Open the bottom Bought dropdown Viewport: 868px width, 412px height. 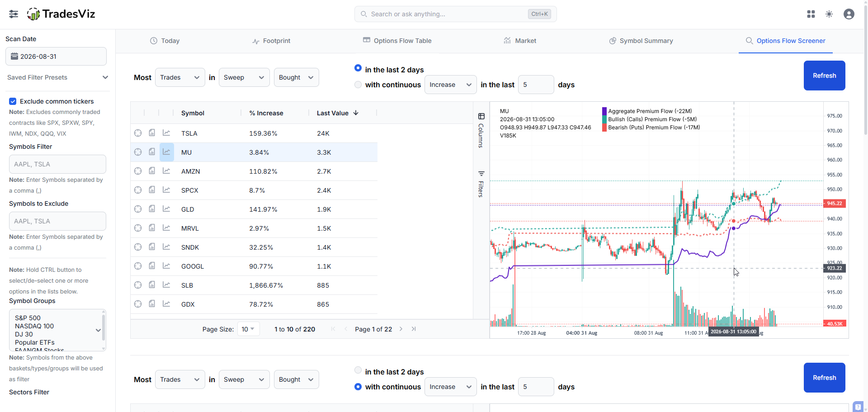coord(296,379)
